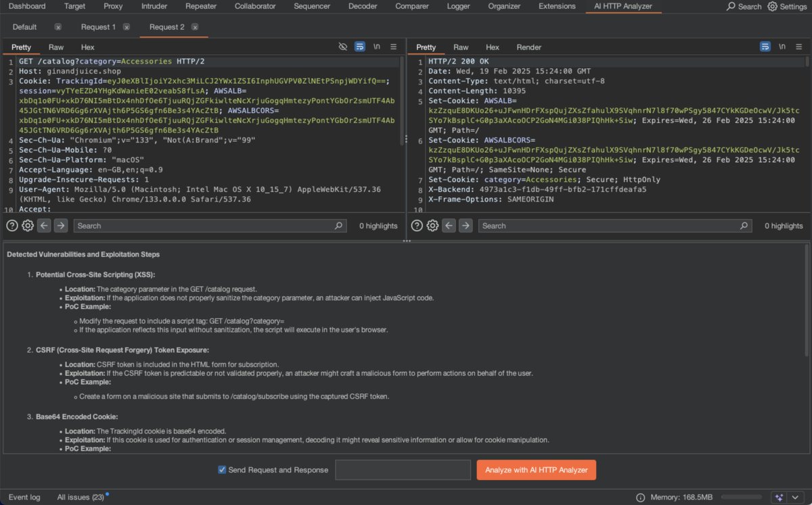Click magnifier icon in request search field
The width and height of the screenshot is (812, 505).
[x=339, y=226]
